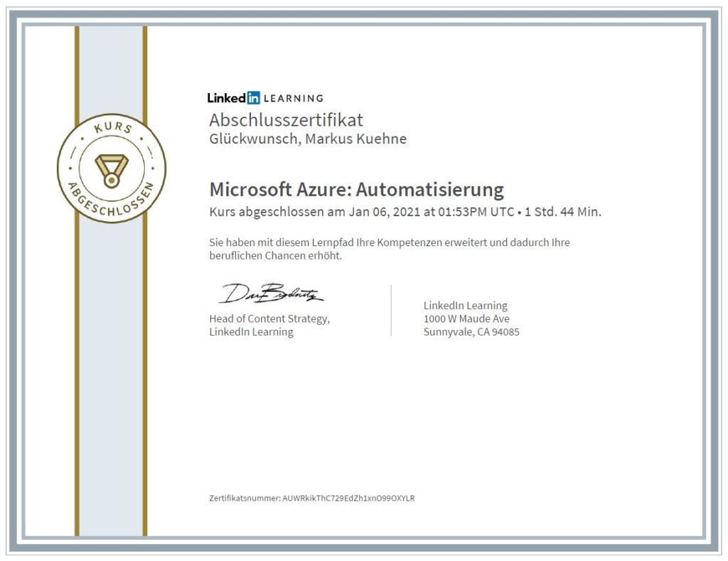The width and height of the screenshot is (728, 561).
Task: Click the LEARNING wordmark beside the logo
Action: pyautogui.click(x=293, y=98)
